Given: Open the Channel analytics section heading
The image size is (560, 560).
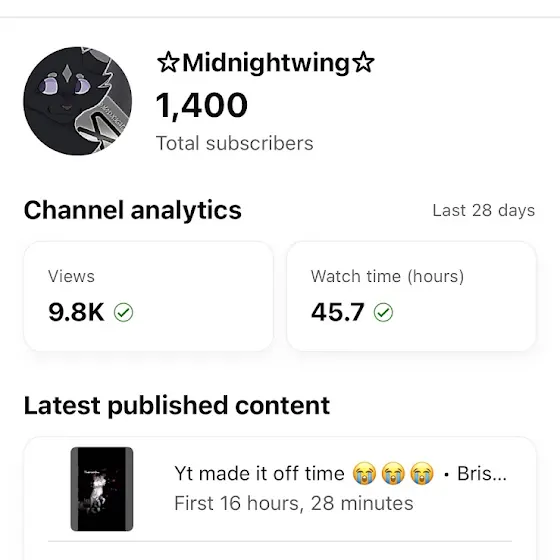Looking at the screenshot, I should [132, 210].
